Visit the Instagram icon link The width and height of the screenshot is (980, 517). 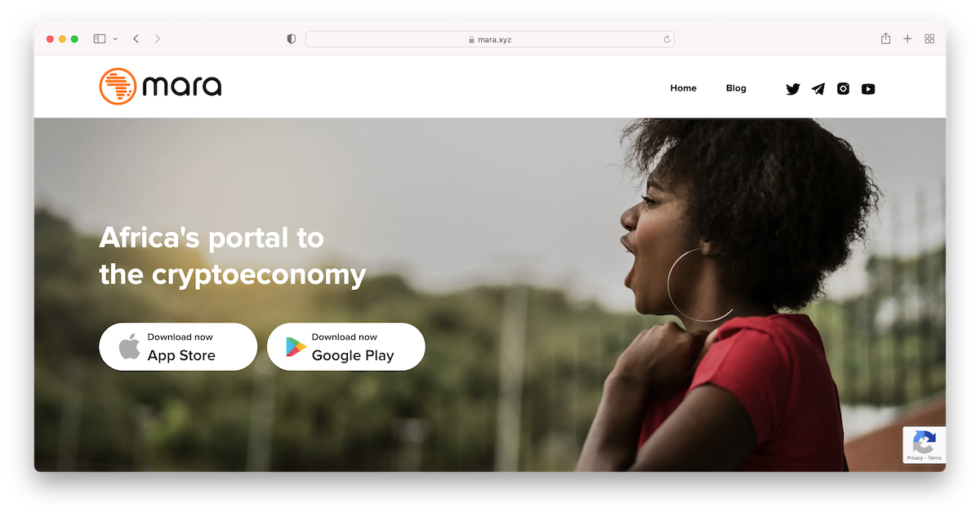click(x=843, y=88)
